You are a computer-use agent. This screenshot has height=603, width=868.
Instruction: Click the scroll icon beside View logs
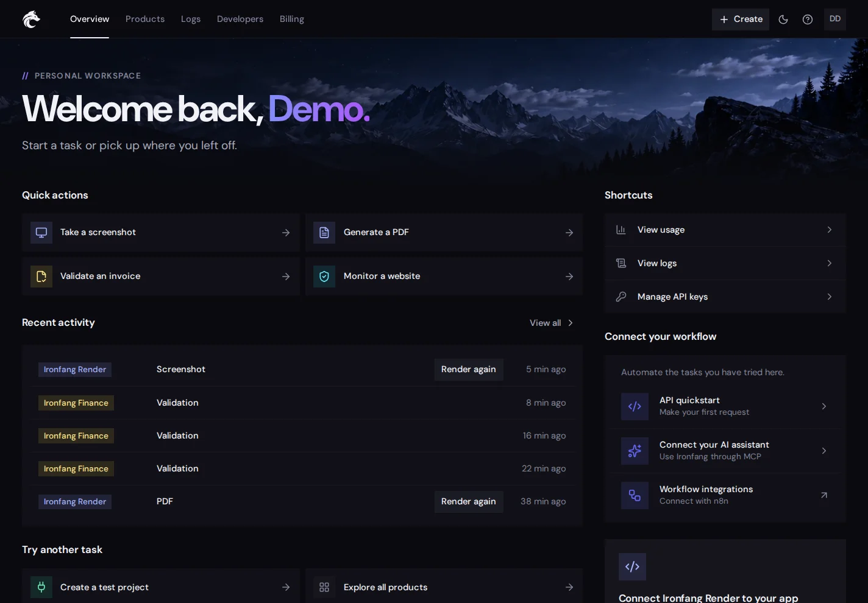pyautogui.click(x=621, y=263)
